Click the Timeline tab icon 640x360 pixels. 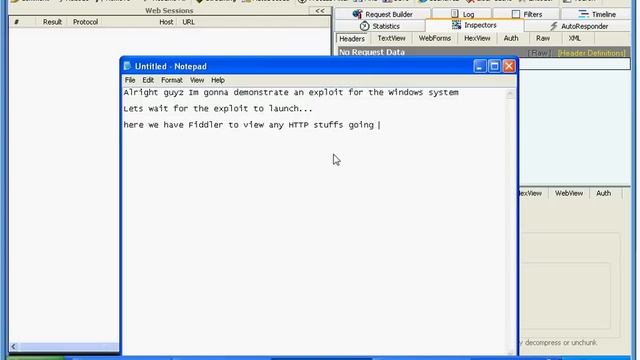(583, 14)
